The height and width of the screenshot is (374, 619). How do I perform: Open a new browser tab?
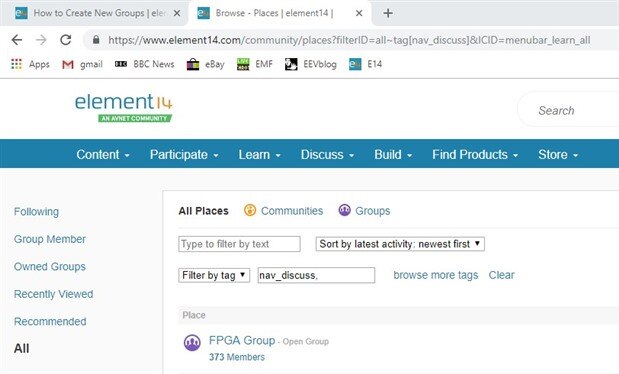pyautogui.click(x=388, y=13)
